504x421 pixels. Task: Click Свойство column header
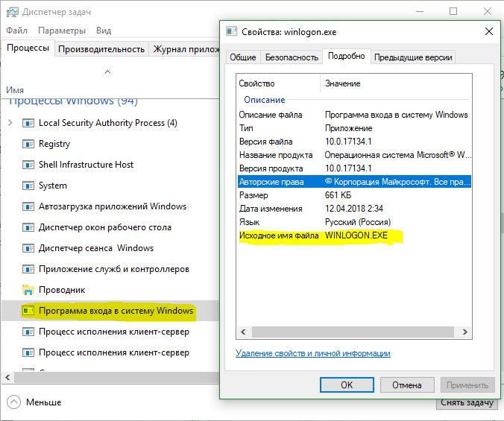point(278,83)
